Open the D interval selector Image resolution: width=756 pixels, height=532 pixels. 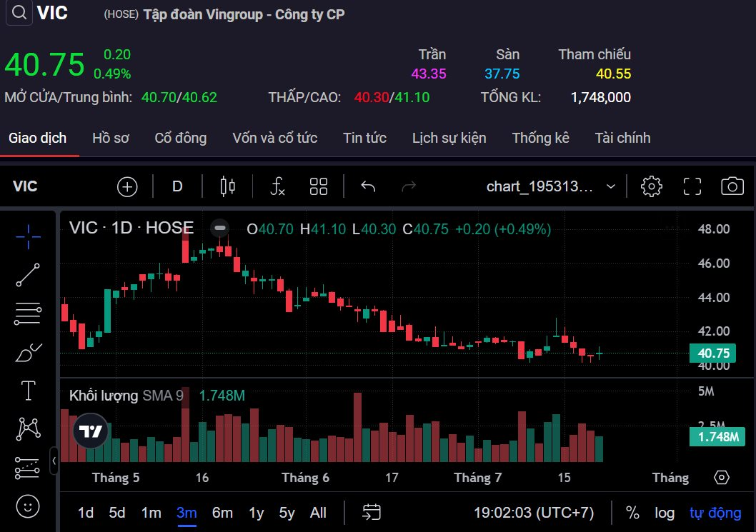pos(177,187)
